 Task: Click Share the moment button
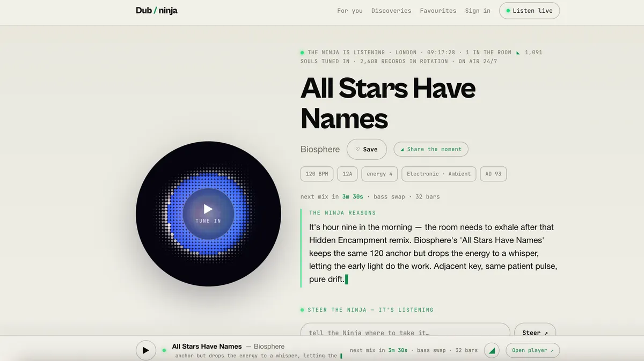[431, 149]
